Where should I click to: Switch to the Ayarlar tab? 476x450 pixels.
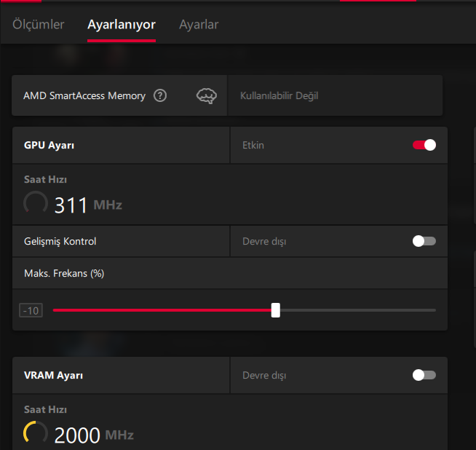click(x=199, y=25)
